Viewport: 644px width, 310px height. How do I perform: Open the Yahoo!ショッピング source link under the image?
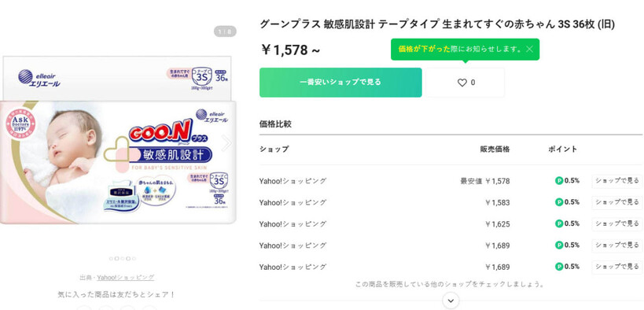[126, 278]
